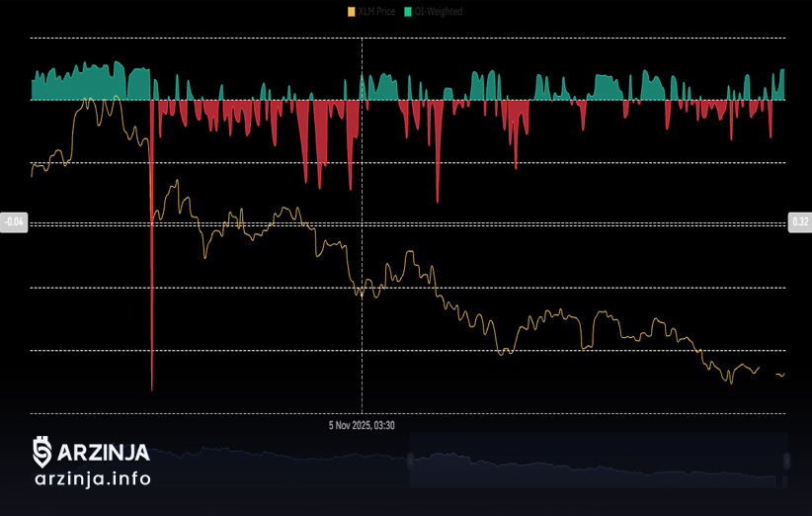812x516 pixels.
Task: Click the 0.32 right axis value label
Action: point(799,222)
